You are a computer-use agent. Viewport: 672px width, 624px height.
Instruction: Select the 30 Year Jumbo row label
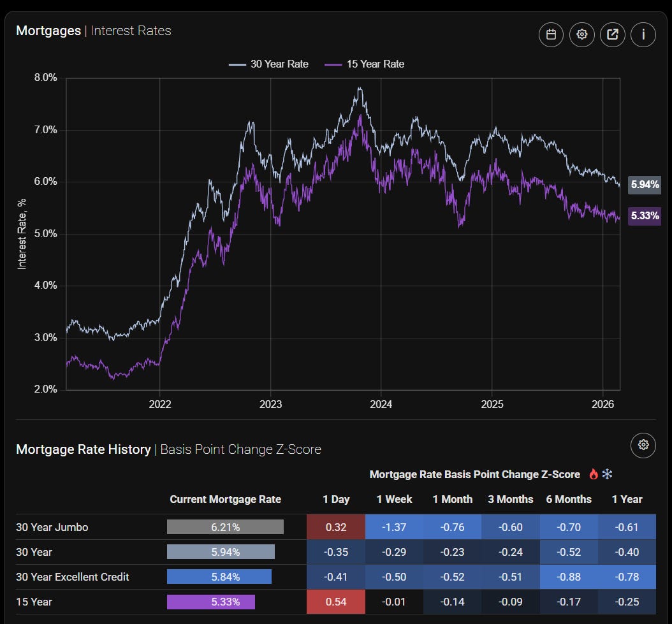point(52,527)
